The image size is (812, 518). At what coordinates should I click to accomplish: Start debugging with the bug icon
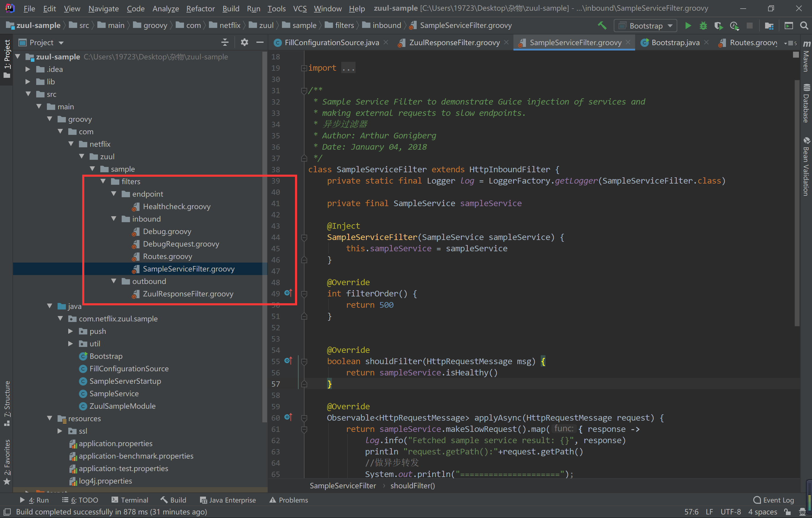coord(703,25)
